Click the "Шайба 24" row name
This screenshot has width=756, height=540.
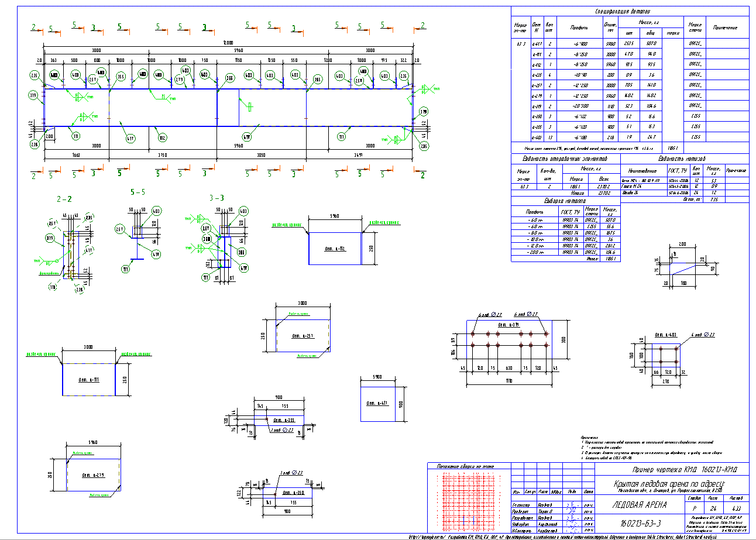(x=630, y=192)
